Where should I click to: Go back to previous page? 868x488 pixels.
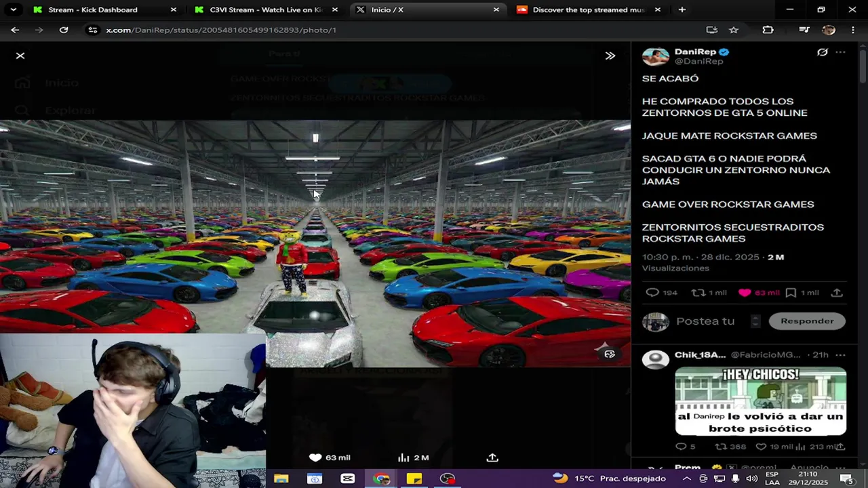click(15, 30)
